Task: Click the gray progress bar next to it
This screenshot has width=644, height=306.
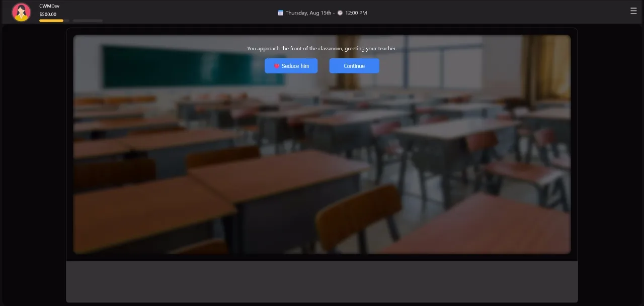Action: 88,21
